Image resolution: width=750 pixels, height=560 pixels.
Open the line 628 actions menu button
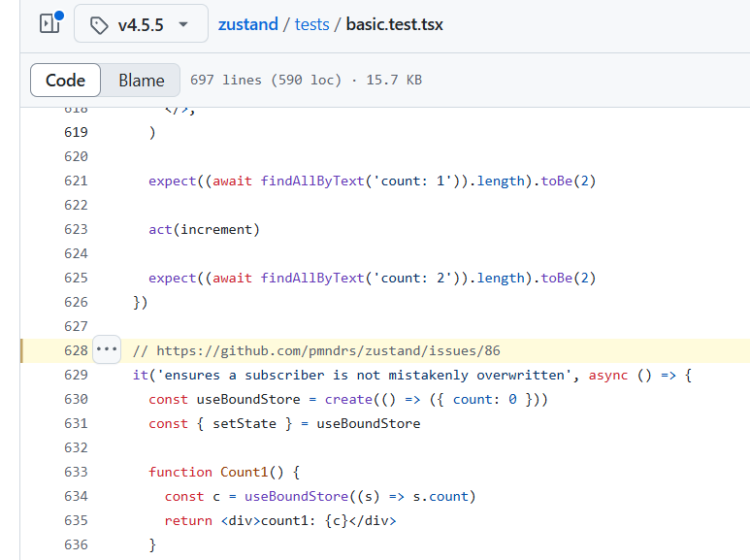pyautogui.click(x=107, y=349)
